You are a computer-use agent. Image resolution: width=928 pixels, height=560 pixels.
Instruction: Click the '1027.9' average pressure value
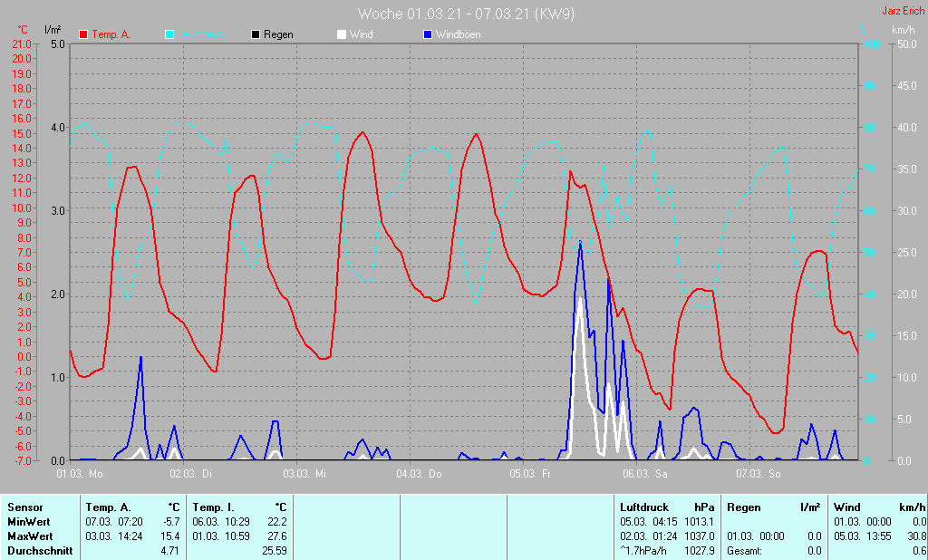[700, 551]
